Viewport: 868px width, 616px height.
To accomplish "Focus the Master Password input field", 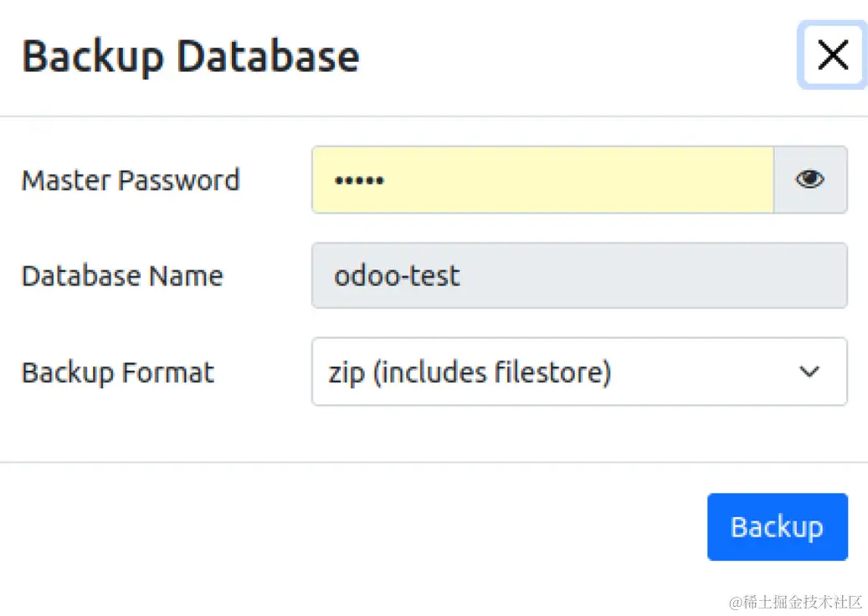I will 542,180.
